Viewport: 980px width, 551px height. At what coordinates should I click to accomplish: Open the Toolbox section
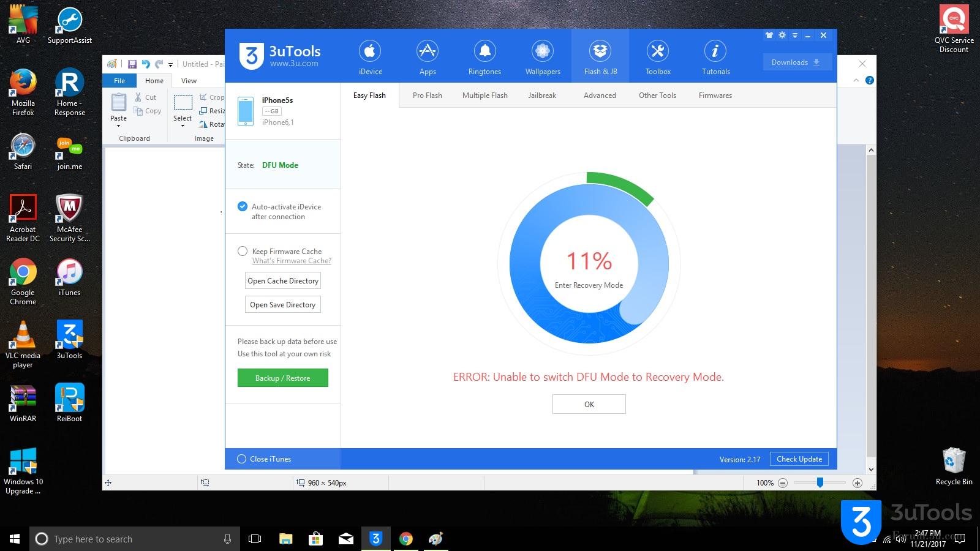tap(658, 58)
